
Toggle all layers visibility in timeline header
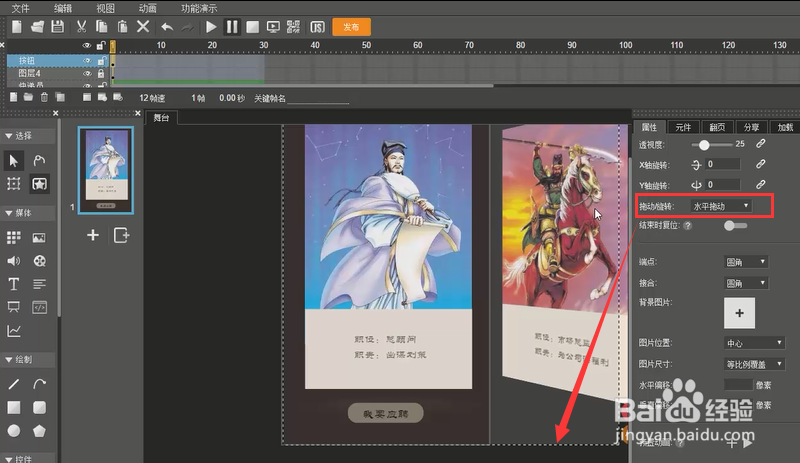[x=87, y=45]
